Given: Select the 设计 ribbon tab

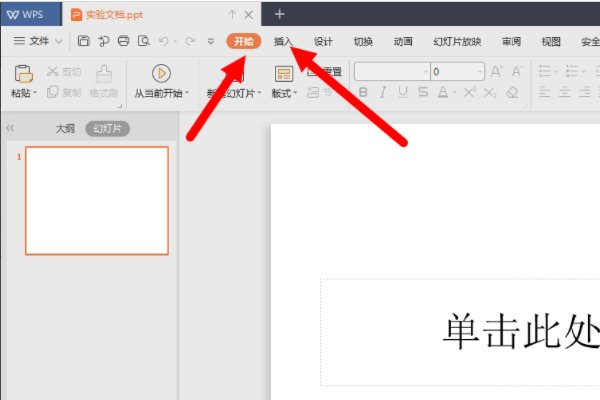Looking at the screenshot, I should click(323, 41).
